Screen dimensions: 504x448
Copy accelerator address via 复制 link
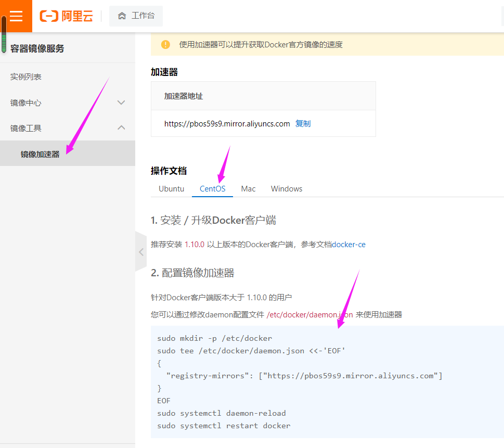pyautogui.click(x=303, y=123)
